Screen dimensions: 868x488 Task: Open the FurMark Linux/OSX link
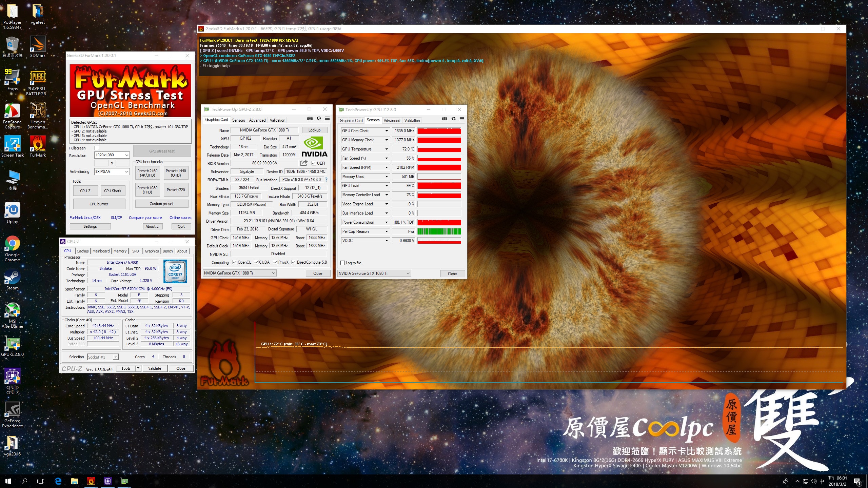(x=85, y=218)
